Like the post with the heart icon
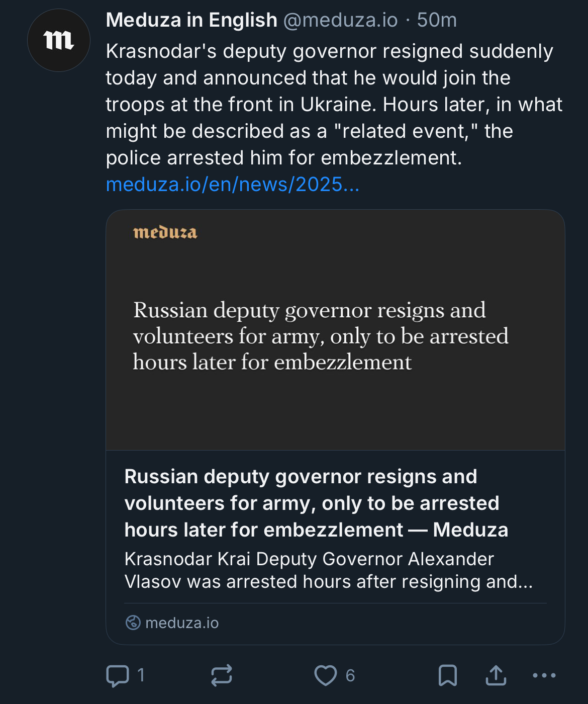Image resolution: width=588 pixels, height=704 pixels. [325, 675]
